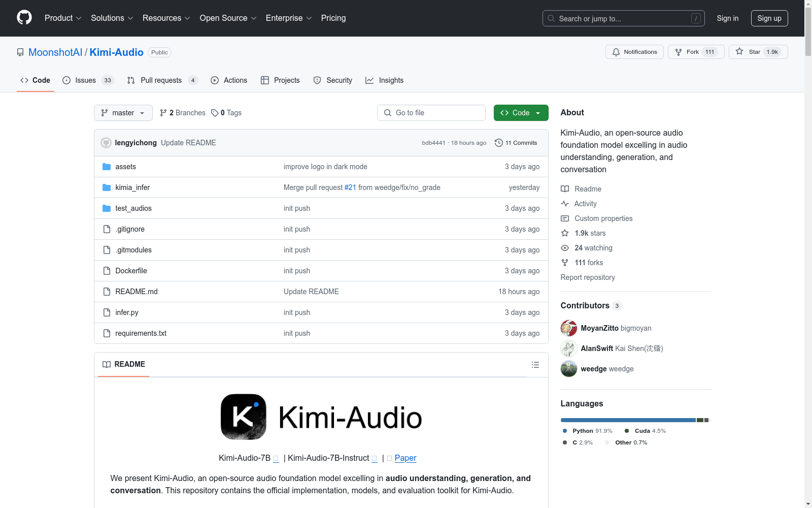812x508 pixels.
Task: Open the Pricing page
Action: click(x=333, y=18)
